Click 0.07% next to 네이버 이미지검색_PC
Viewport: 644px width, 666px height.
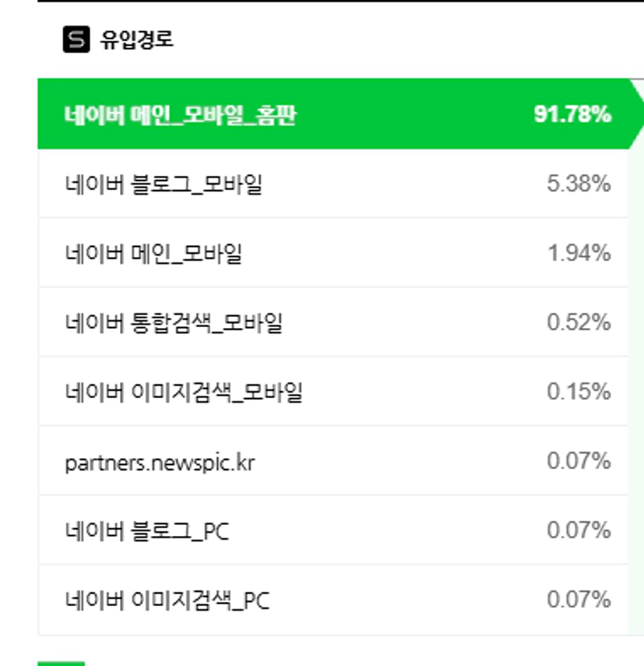coord(579,601)
